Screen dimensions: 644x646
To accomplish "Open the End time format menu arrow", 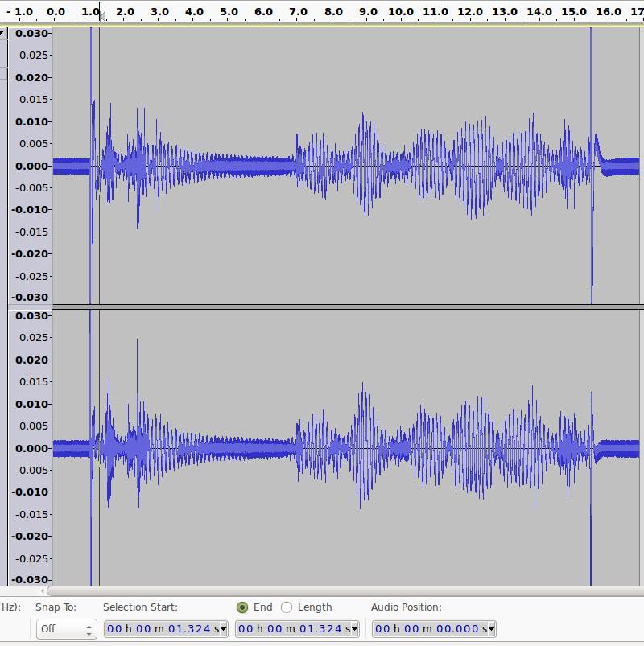I will 354,629.
